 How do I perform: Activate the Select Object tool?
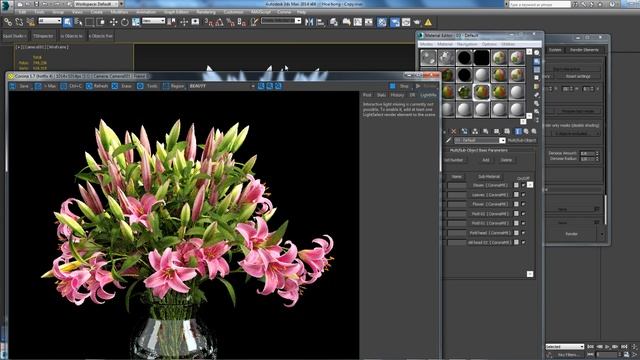[x=67, y=22]
